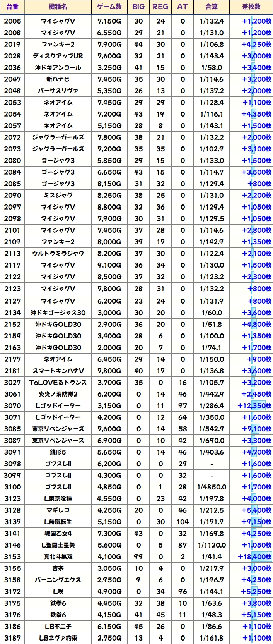Image resolution: width=273 pixels, height=644 pixels.
Task: Click the 1/4850.0 combined probability cell
Action: (212, 487)
